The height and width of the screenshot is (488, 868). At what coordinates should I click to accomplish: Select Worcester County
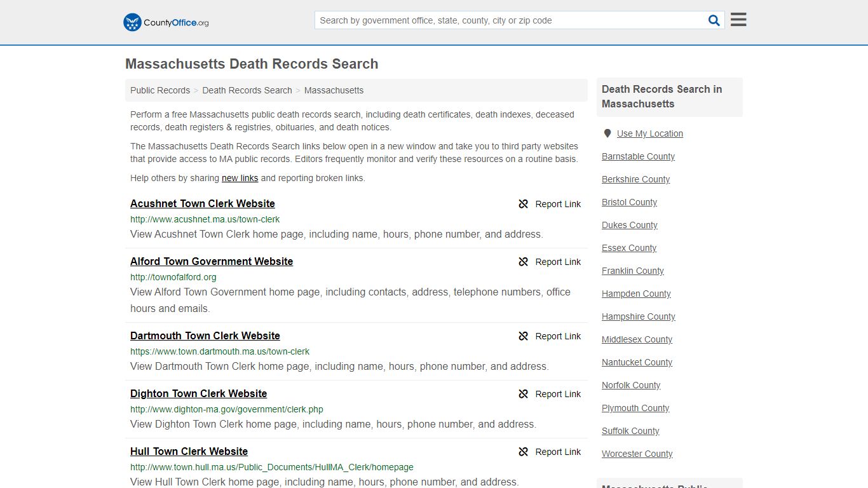637,454
